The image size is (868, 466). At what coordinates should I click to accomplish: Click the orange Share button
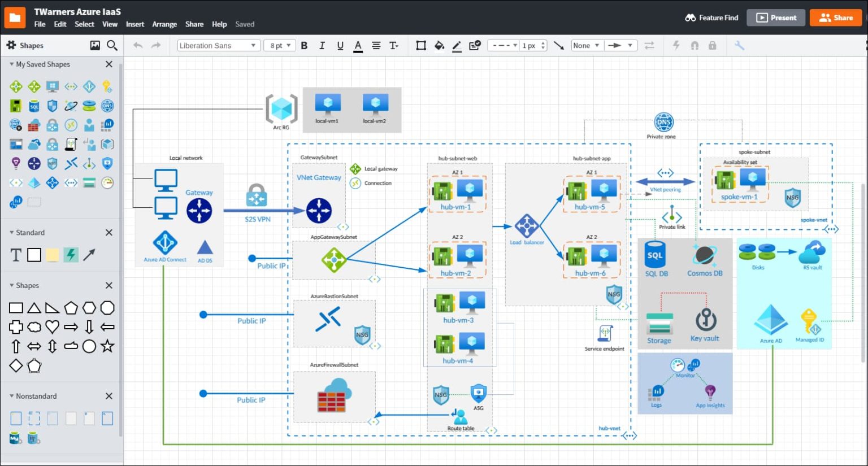pos(835,18)
